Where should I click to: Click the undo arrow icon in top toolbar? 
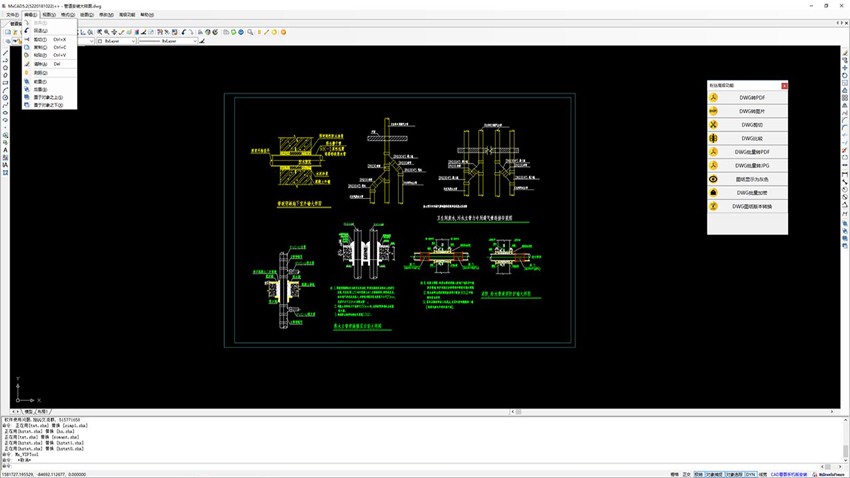(184, 33)
